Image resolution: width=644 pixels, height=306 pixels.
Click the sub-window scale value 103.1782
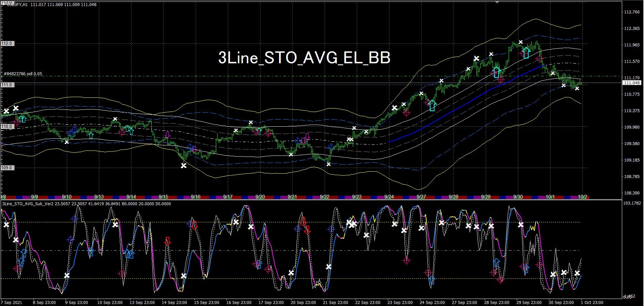(x=633, y=203)
